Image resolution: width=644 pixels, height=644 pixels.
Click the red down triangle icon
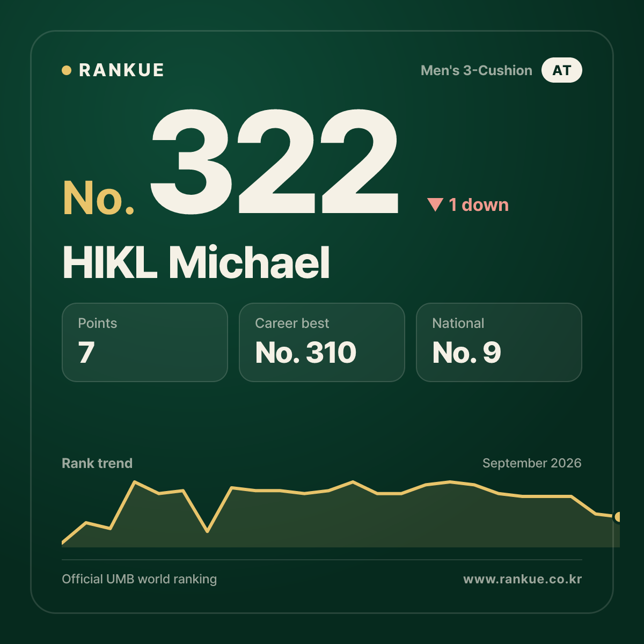pos(435,204)
